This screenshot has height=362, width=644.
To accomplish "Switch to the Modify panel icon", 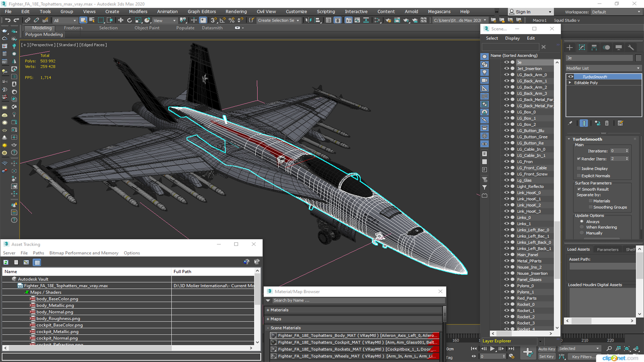I will (582, 48).
